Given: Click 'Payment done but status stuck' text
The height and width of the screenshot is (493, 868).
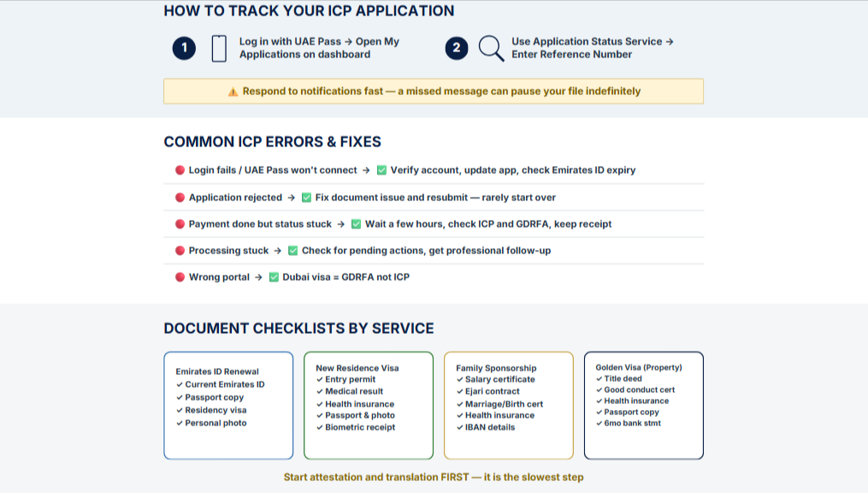Looking at the screenshot, I should tap(260, 223).
